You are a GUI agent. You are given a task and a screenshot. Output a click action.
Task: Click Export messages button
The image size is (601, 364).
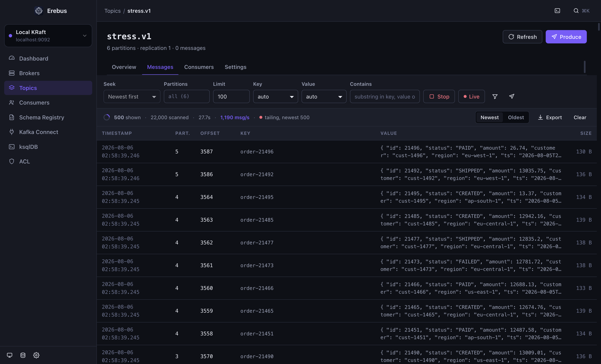[550, 117]
